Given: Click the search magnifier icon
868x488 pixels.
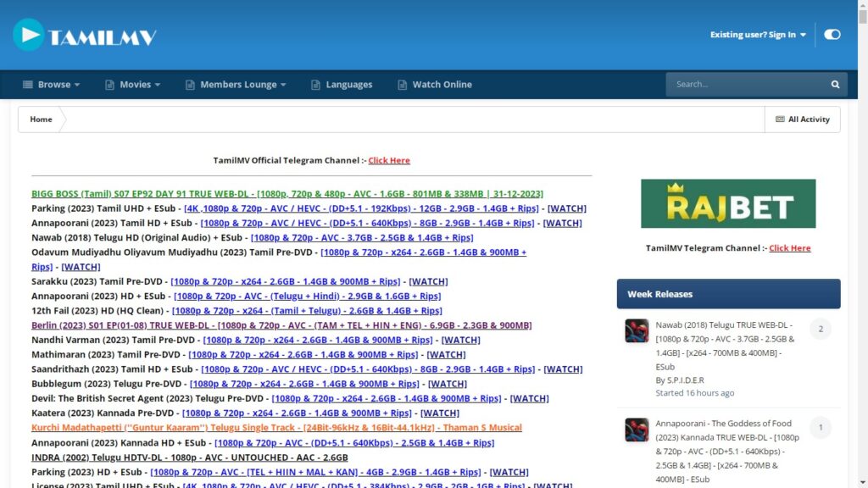Looking at the screenshot, I should pos(835,85).
